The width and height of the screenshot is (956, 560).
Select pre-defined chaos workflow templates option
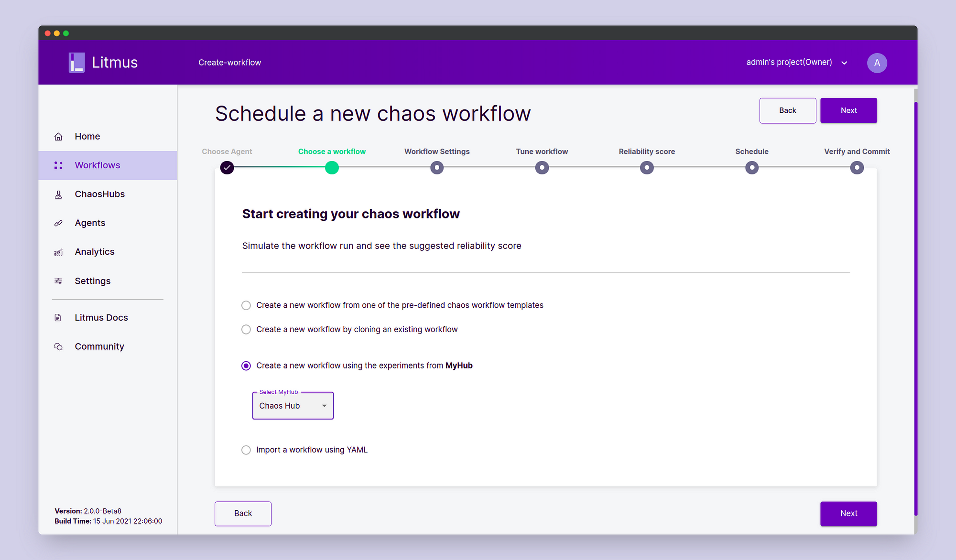(246, 305)
